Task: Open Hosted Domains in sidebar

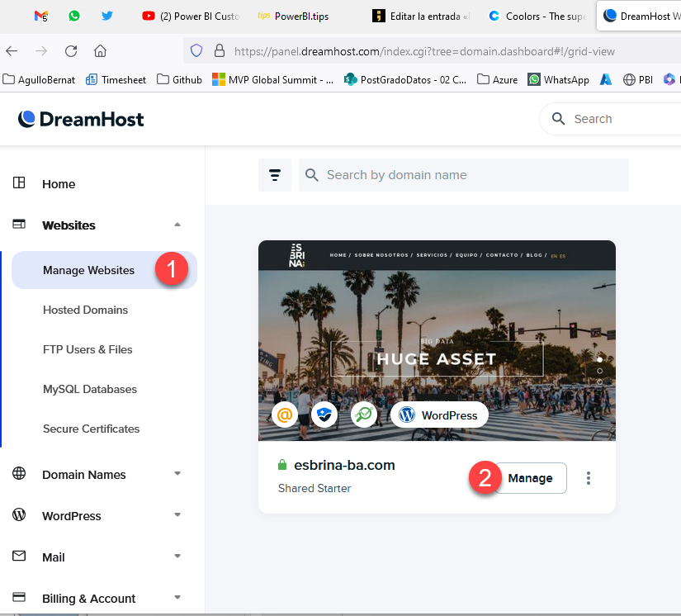Action: click(x=85, y=310)
